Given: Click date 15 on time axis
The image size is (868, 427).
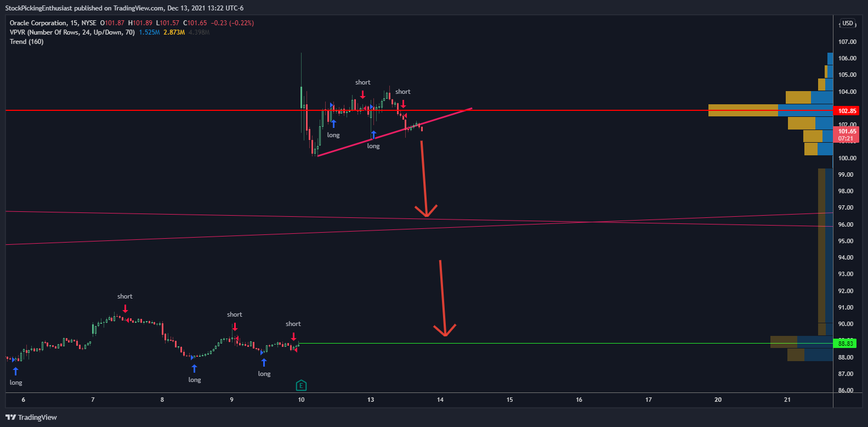Looking at the screenshot, I should point(509,400).
